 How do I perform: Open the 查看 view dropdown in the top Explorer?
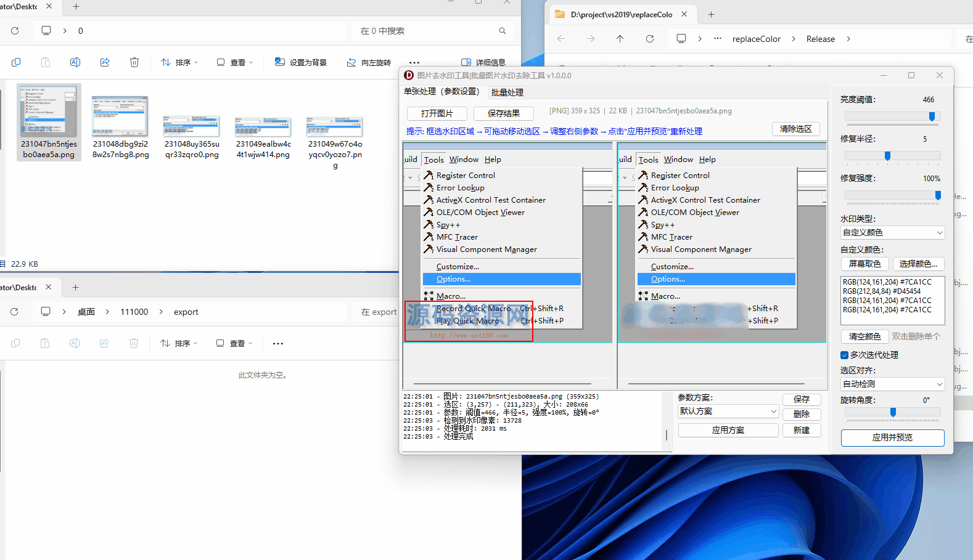click(235, 62)
